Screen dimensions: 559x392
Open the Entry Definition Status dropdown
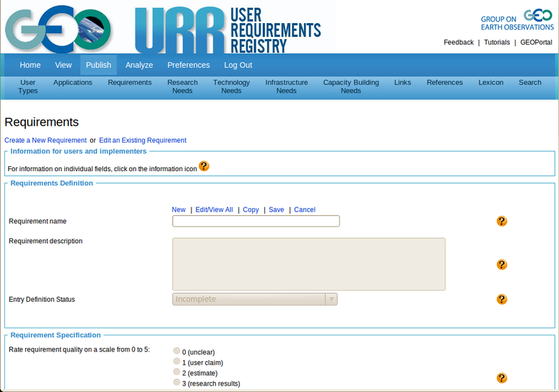[255, 299]
